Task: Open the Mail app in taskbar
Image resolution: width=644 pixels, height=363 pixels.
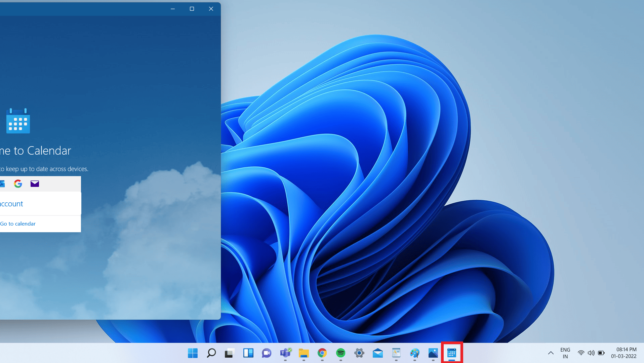Action: click(378, 353)
